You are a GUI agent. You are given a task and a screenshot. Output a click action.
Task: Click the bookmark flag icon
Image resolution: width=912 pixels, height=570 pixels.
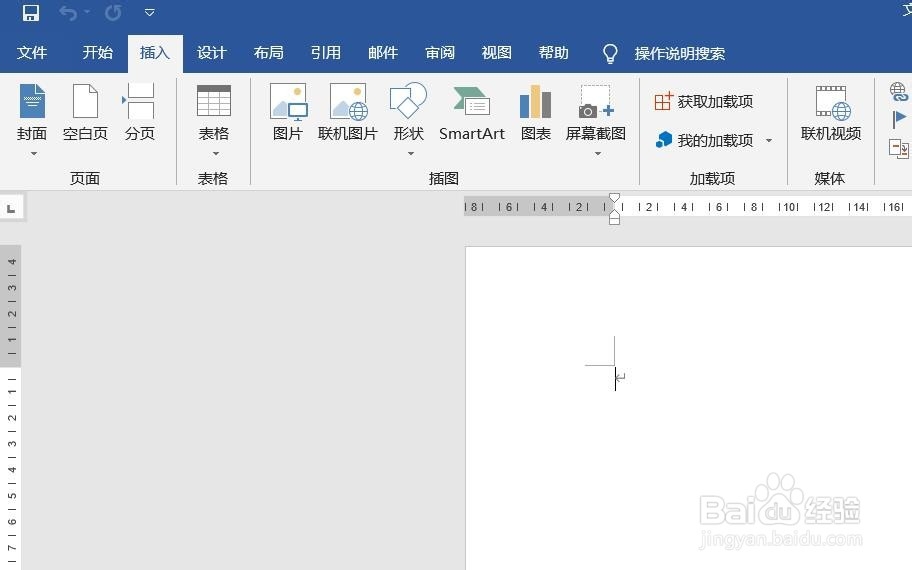click(x=899, y=119)
